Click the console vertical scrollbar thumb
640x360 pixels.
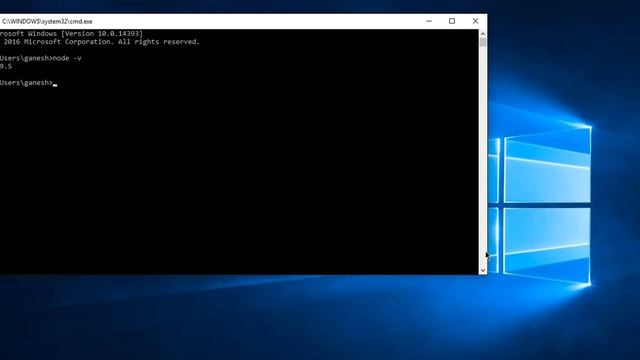click(483, 42)
